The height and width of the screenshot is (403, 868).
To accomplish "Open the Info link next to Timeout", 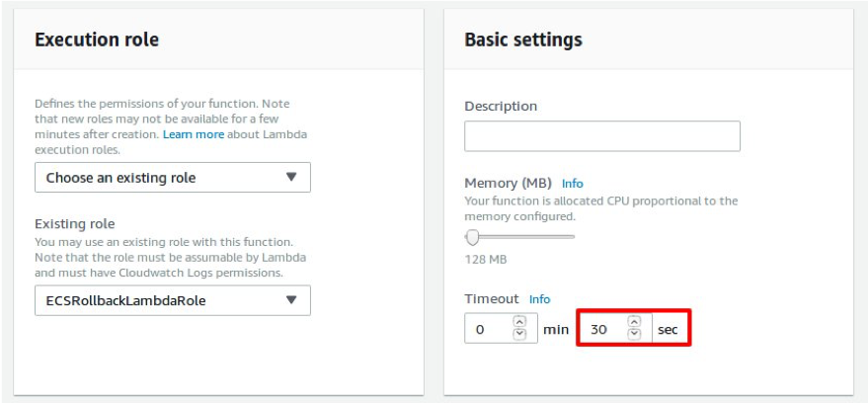I will coord(540,299).
